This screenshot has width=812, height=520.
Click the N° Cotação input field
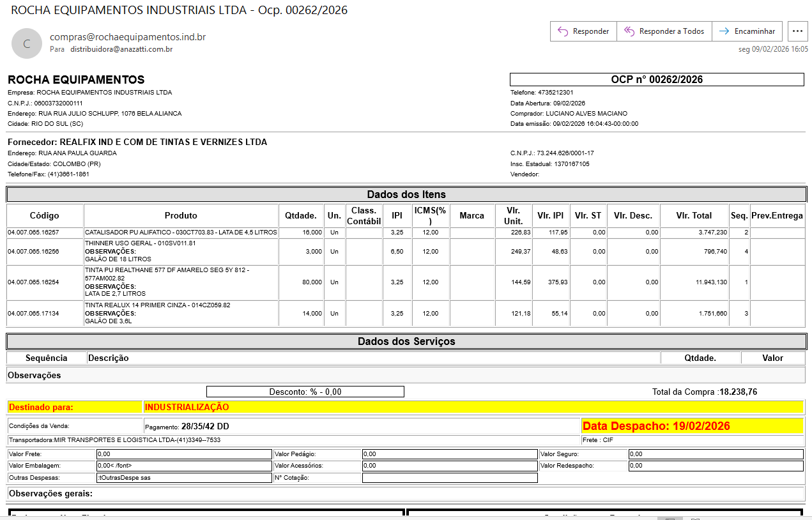(x=450, y=478)
